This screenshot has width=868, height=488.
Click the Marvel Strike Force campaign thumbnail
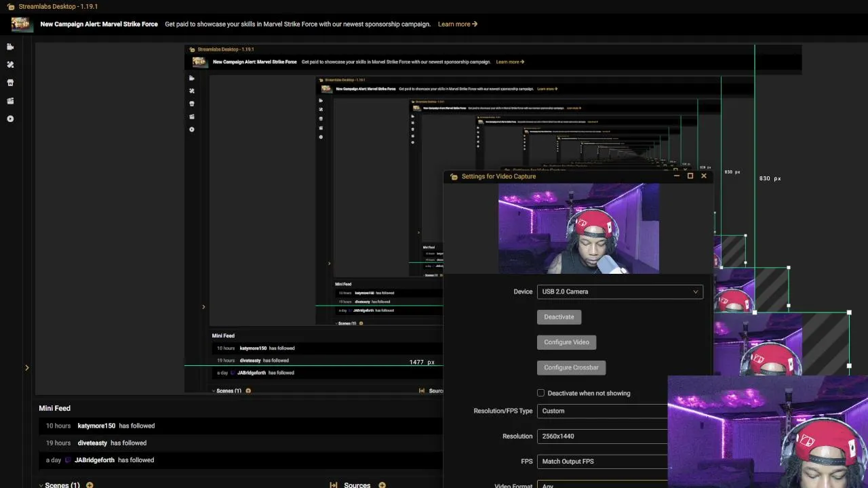(21, 24)
